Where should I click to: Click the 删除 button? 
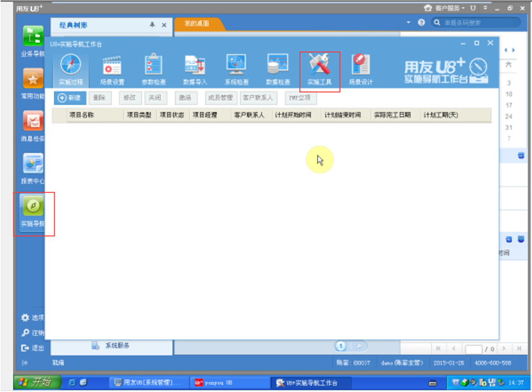point(100,97)
